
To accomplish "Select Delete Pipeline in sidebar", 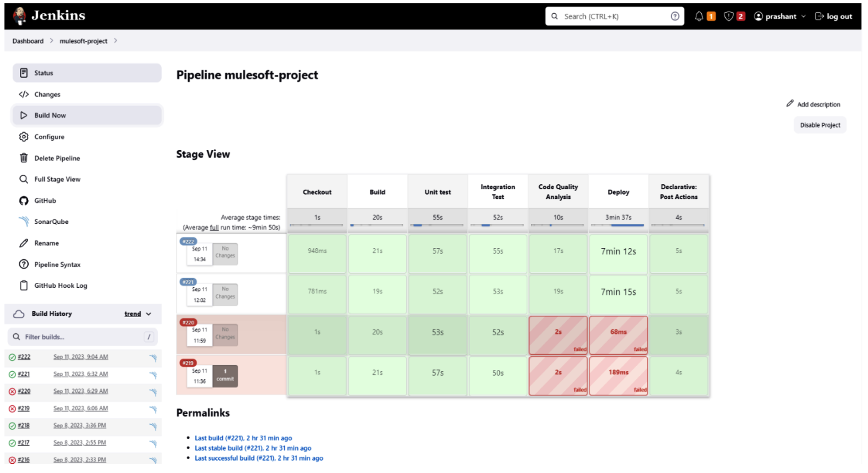I will (x=87, y=158).
